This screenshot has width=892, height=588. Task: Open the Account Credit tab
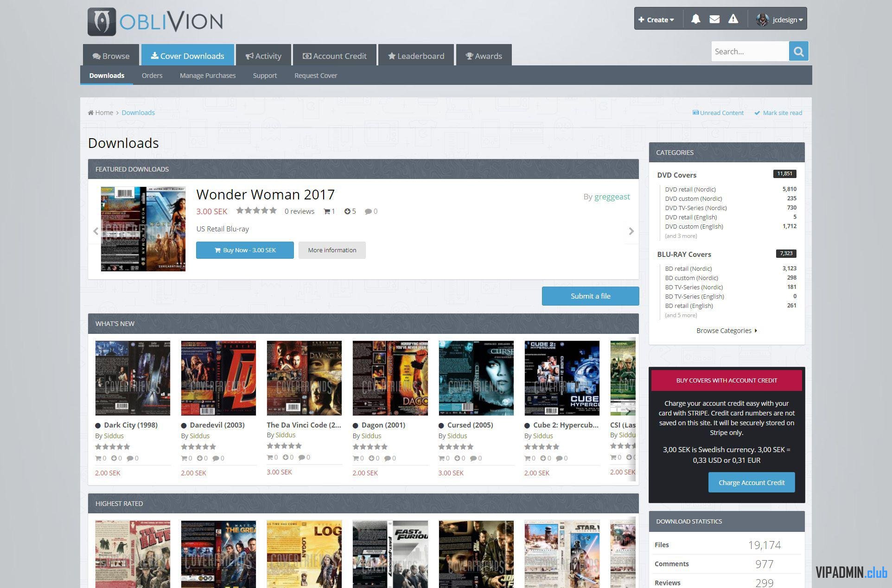coord(334,55)
